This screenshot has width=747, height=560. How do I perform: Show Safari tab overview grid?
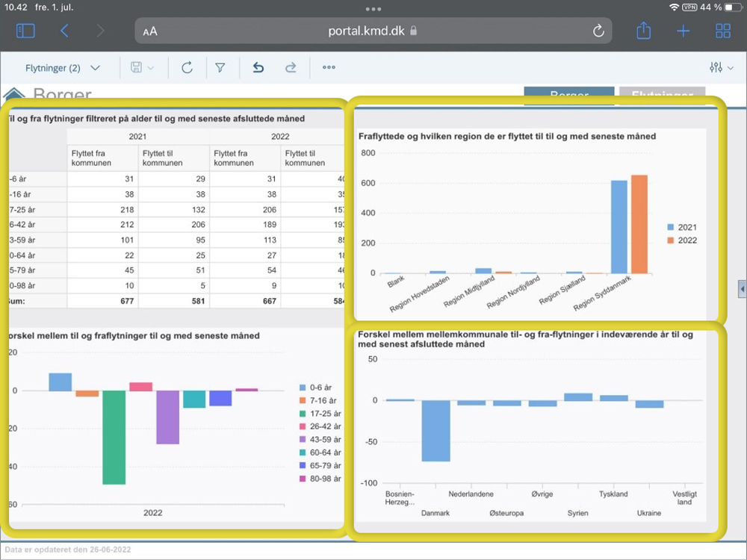point(722,31)
